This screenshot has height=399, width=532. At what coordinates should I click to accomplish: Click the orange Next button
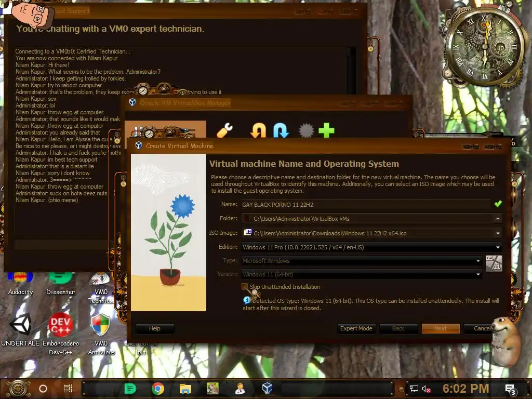click(441, 328)
